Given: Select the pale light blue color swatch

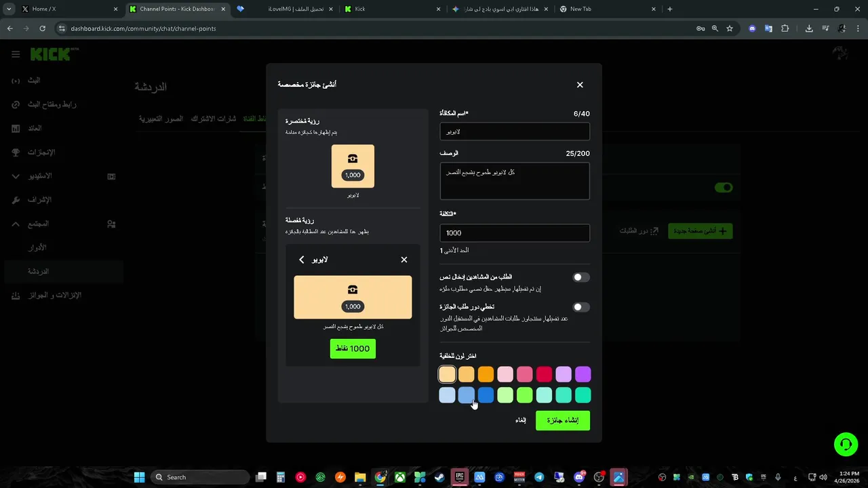Looking at the screenshot, I should [447, 394].
